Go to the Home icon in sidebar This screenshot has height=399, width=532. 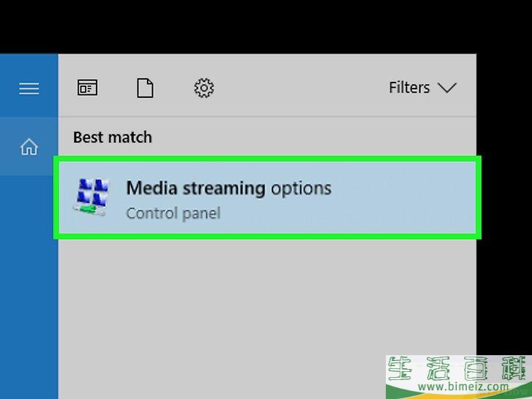(x=29, y=147)
